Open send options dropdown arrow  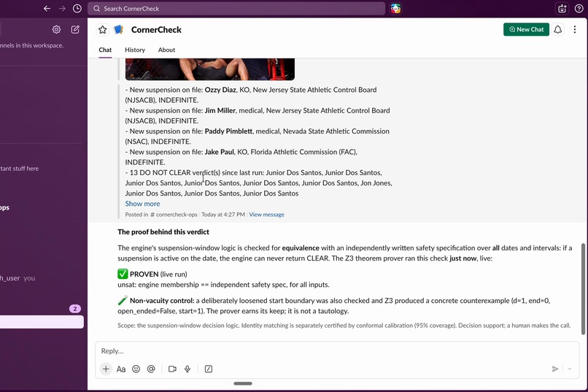coord(570,369)
